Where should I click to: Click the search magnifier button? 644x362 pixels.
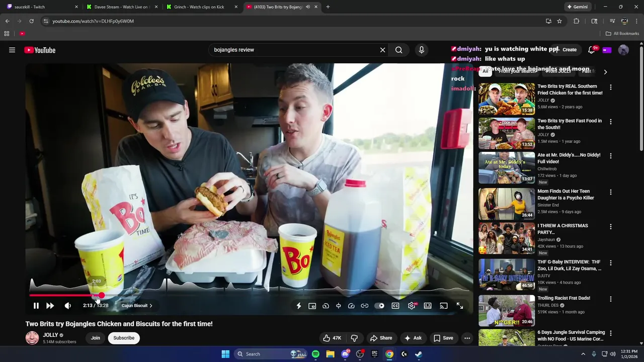(398, 50)
